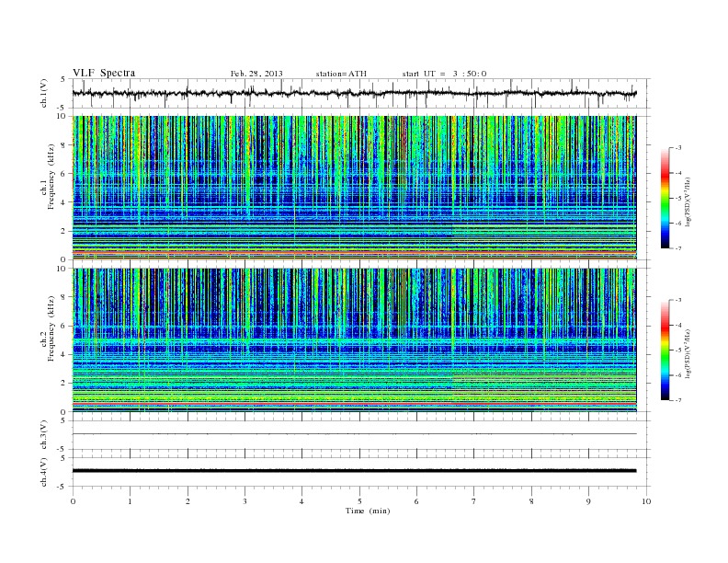Click the "ch.3(V)" axis label
The width and height of the screenshot is (728, 563).
pos(44,435)
